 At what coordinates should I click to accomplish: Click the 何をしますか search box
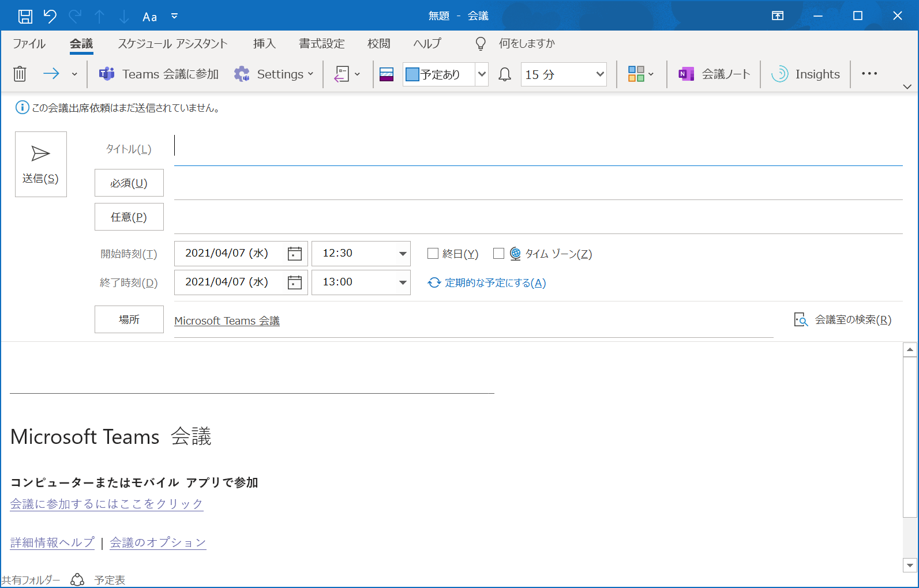point(527,43)
